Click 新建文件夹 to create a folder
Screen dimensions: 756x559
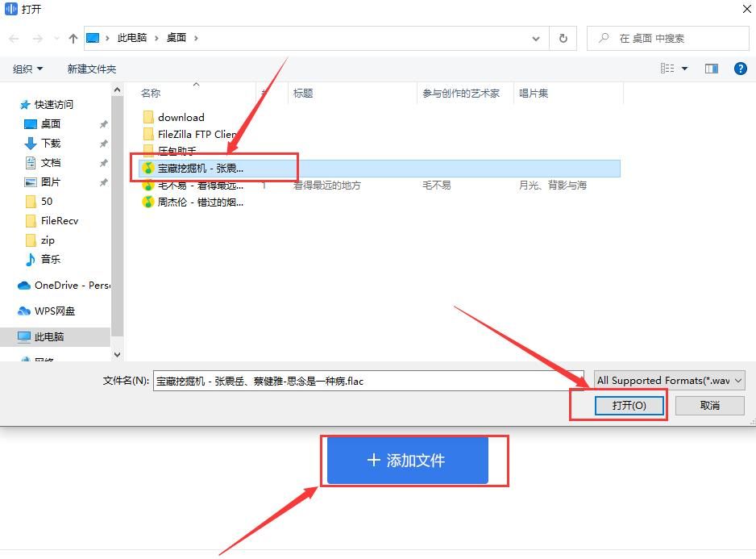click(91, 69)
